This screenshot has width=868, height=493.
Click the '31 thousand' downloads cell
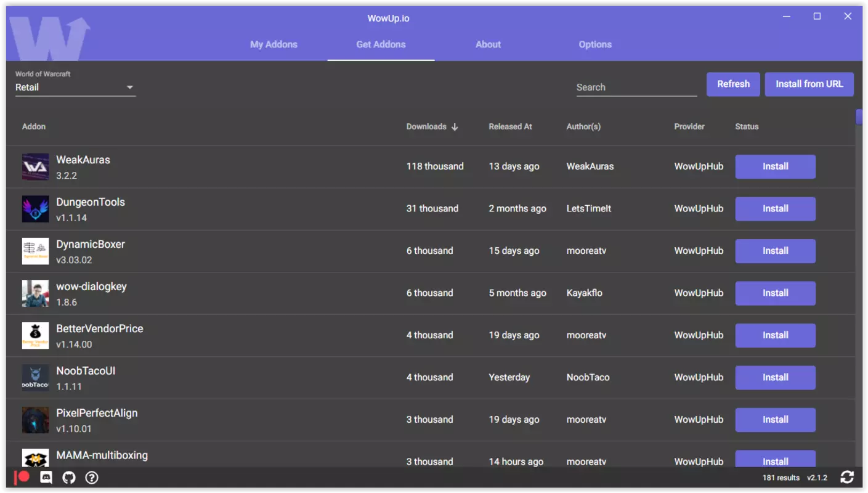[432, 209]
